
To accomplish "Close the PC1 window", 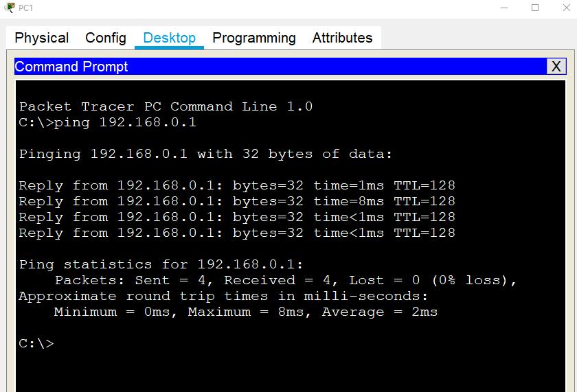I will pyautogui.click(x=566, y=8).
